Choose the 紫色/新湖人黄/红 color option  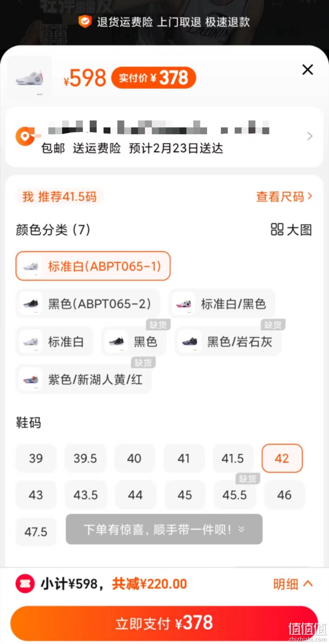pyautogui.click(x=84, y=379)
